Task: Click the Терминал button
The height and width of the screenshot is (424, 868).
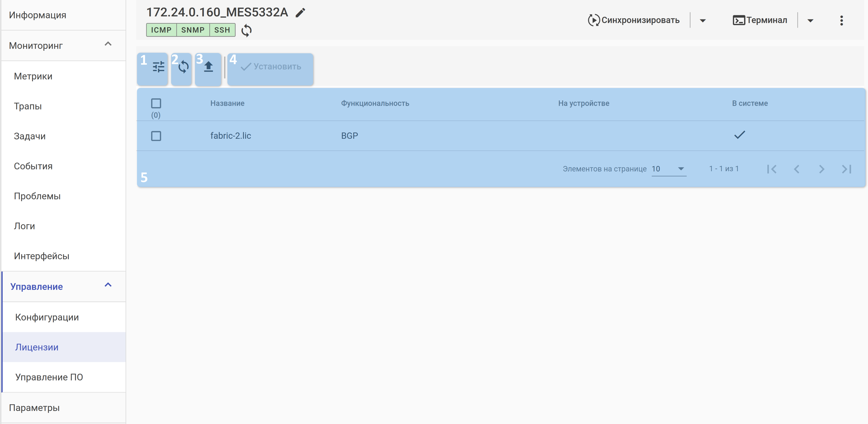Action: tap(760, 20)
